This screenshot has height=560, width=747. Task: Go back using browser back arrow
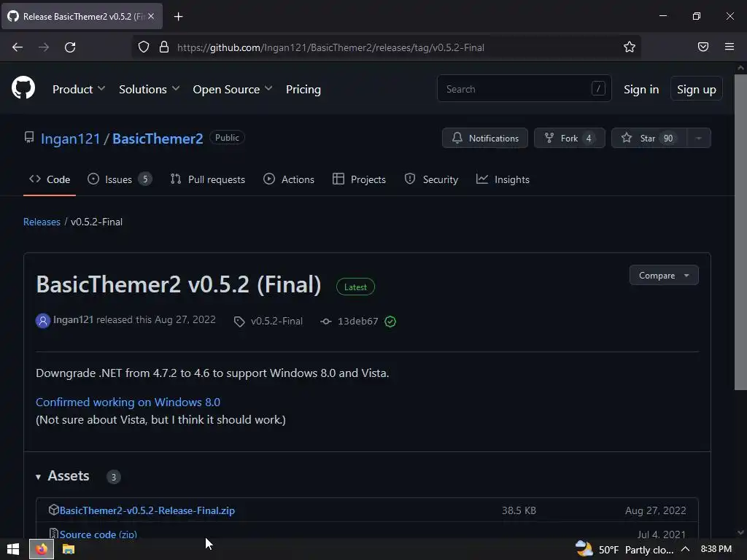pos(18,47)
